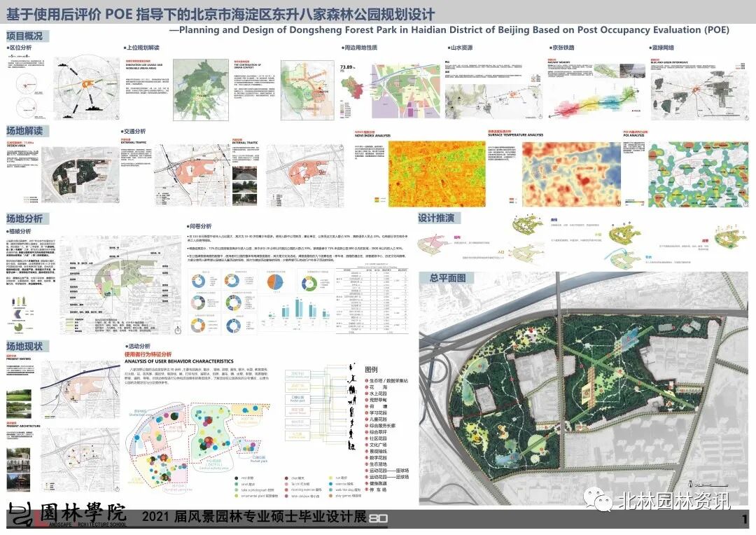Click the Chinese poster title at top
Screen dimensions: 756x535
point(220,15)
